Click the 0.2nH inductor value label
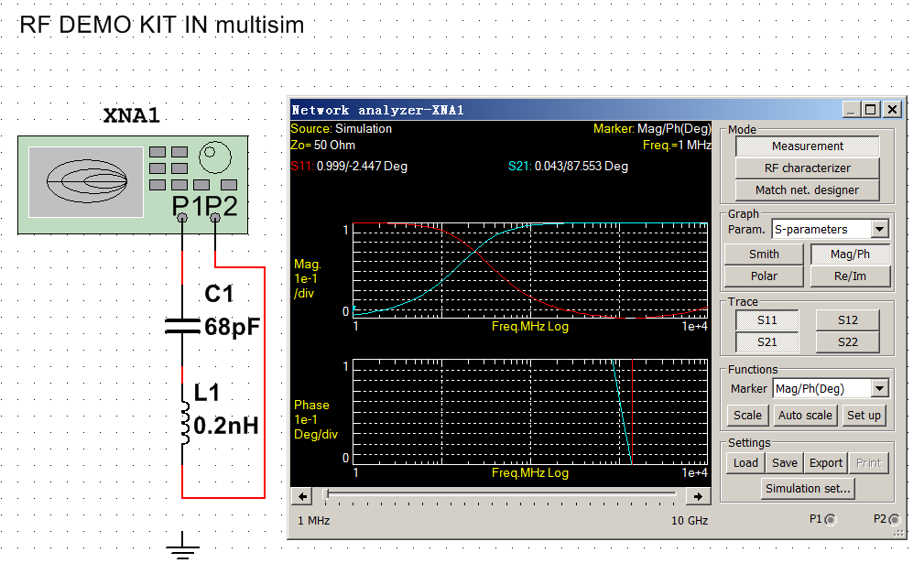Viewport: 924px width, 563px height. click(x=226, y=425)
